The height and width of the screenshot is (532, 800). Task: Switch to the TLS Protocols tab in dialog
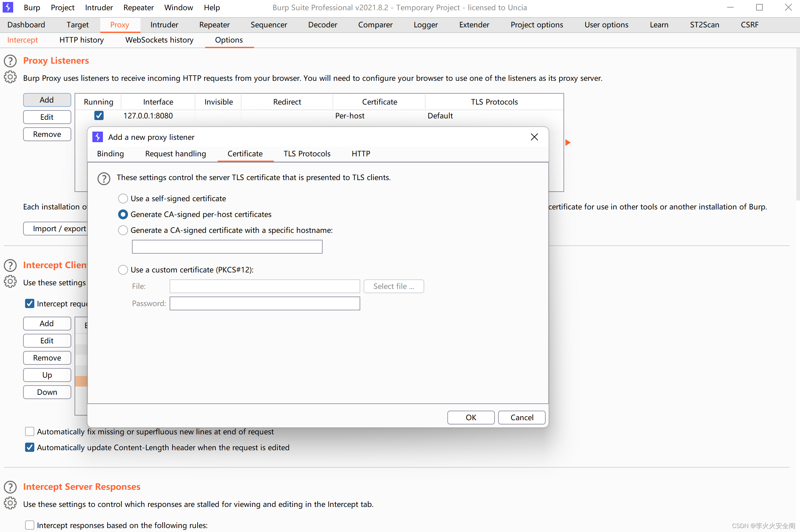(x=307, y=154)
